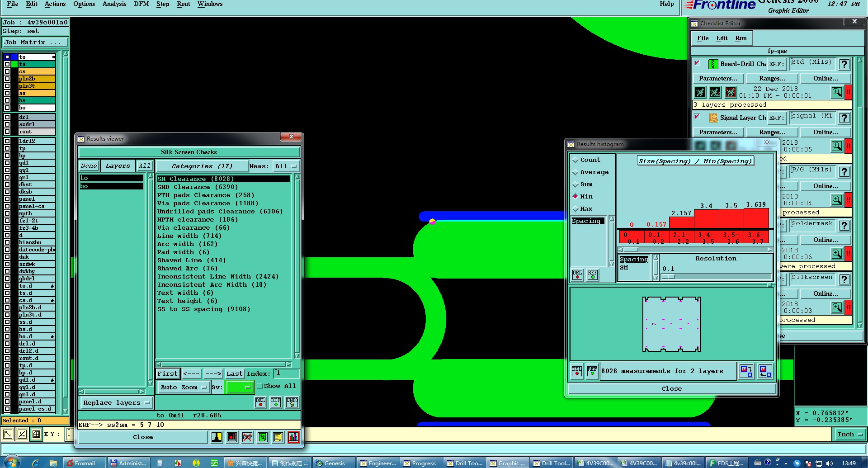Open Meas All dropdown
This screenshot has width=868, height=468.
[x=286, y=166]
